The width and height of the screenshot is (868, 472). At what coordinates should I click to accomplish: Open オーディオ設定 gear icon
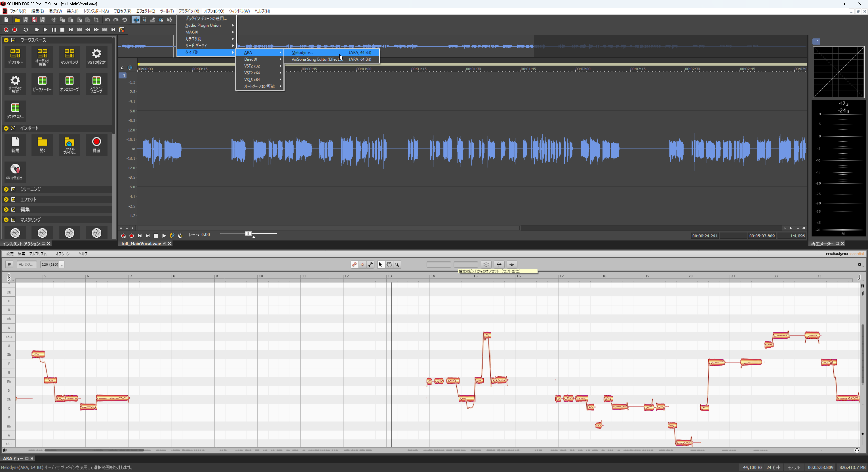[15, 84]
